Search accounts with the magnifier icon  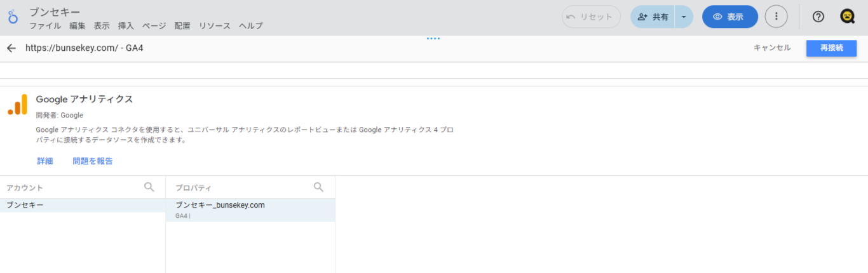[149, 187]
